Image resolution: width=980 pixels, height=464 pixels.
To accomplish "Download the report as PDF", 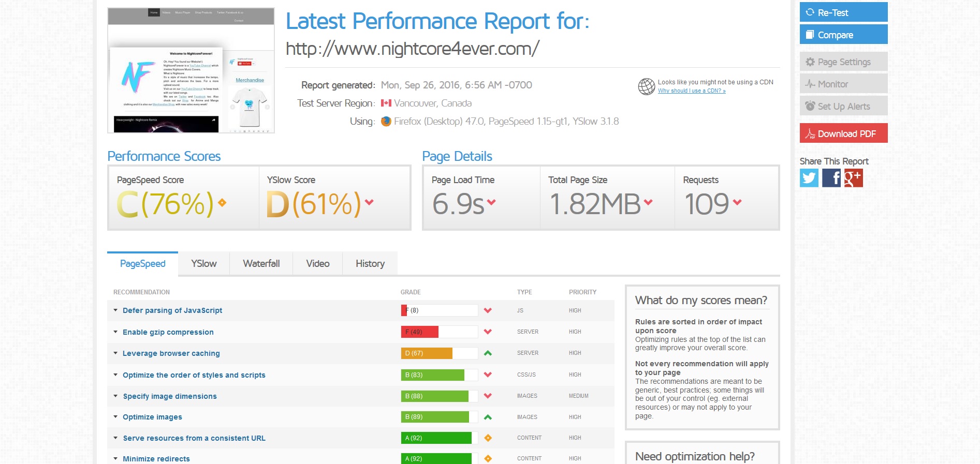I will (x=843, y=133).
